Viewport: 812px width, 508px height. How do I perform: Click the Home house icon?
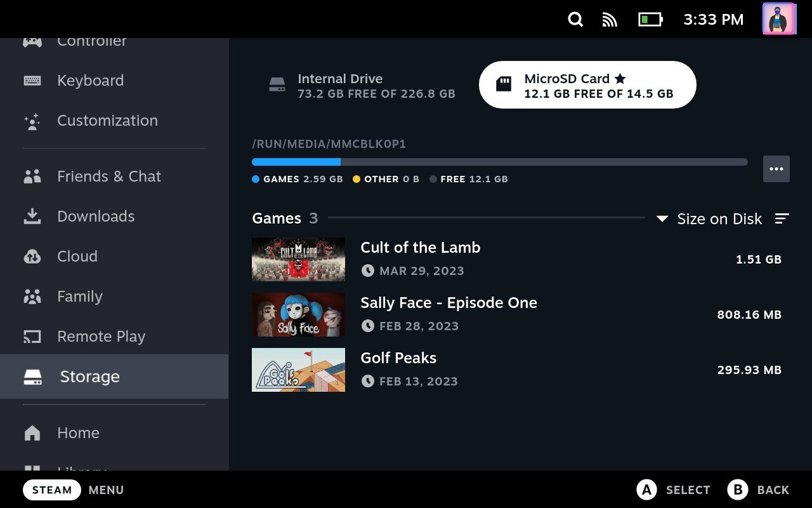click(x=32, y=433)
